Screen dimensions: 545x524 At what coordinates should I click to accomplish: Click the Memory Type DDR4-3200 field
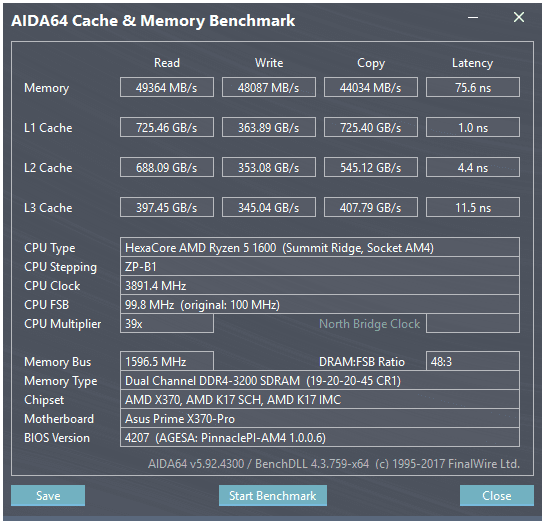click(x=320, y=380)
